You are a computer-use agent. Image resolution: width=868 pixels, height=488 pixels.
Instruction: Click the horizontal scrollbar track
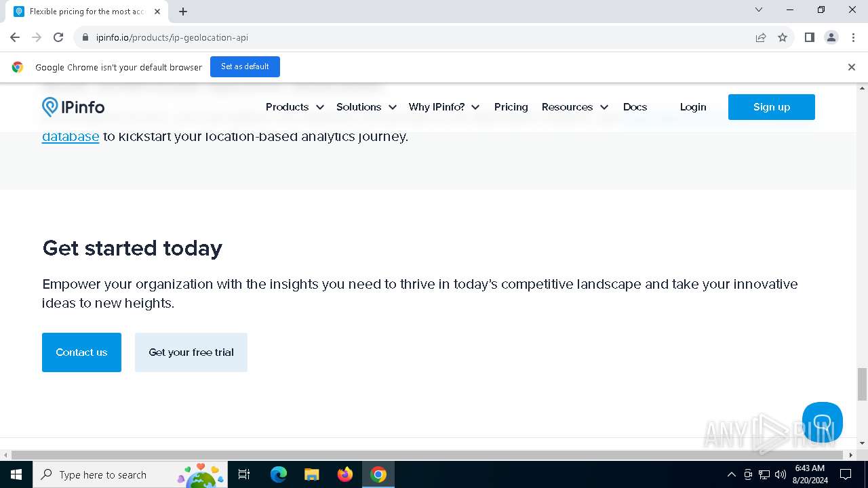428,455
